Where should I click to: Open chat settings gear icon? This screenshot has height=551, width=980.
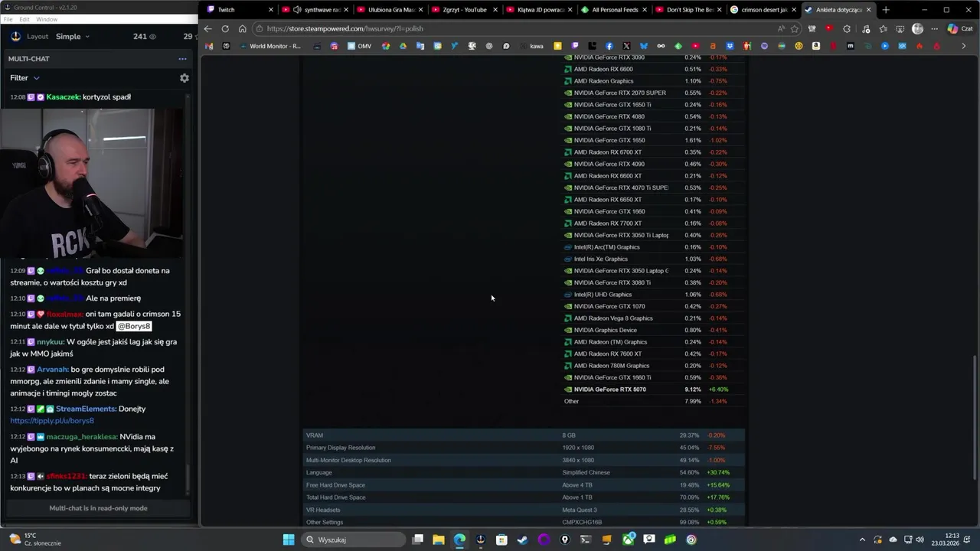(x=184, y=78)
